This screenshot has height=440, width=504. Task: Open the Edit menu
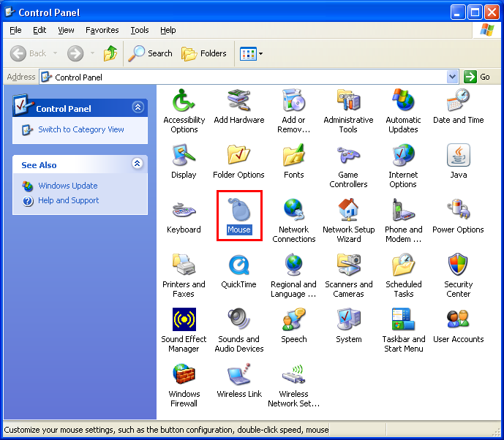[40, 30]
